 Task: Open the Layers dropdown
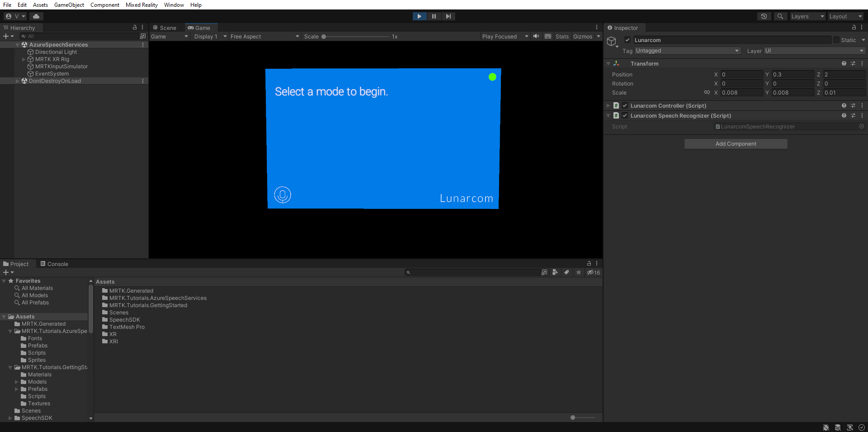point(807,16)
